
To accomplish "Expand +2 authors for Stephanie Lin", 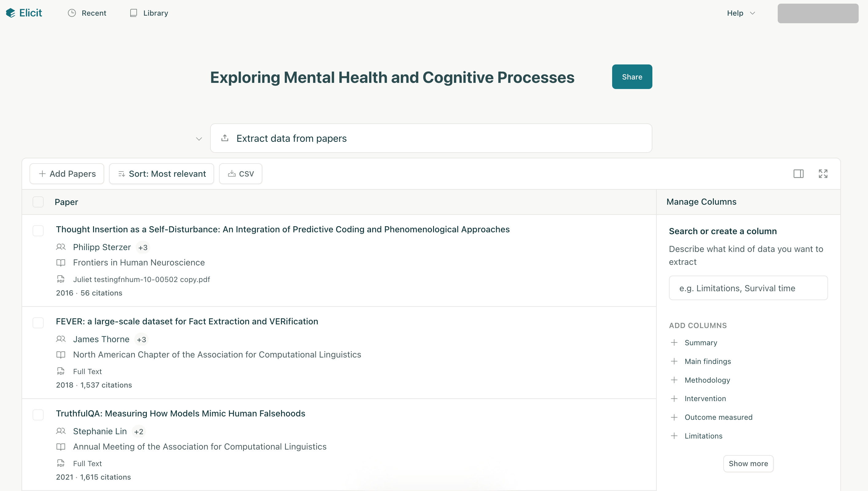I will click(x=139, y=432).
